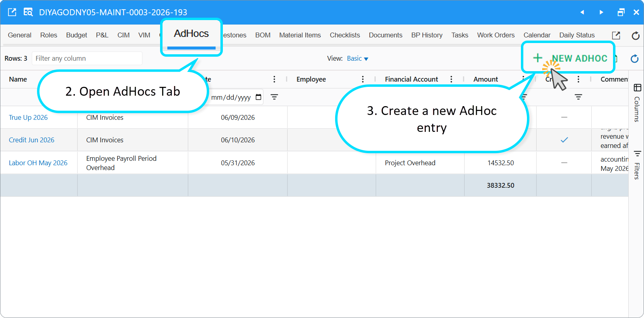The height and width of the screenshot is (318, 644).
Task: Open Date column options menu
Action: tap(274, 79)
